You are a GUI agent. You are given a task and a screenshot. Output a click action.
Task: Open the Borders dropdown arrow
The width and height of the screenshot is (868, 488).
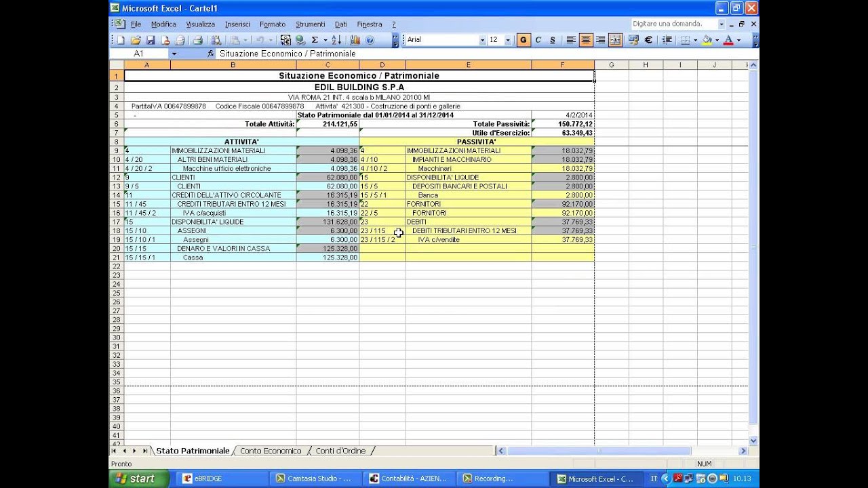(695, 40)
